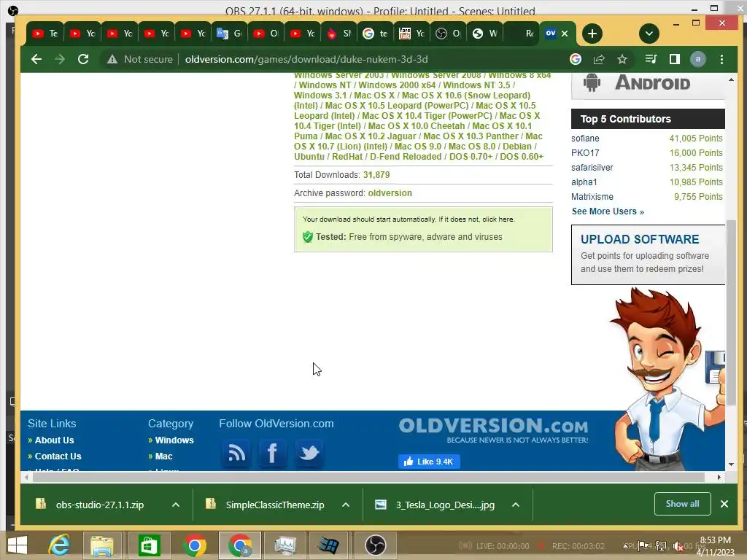
Task: Open contributor sofiane's profile
Action: 585,138
